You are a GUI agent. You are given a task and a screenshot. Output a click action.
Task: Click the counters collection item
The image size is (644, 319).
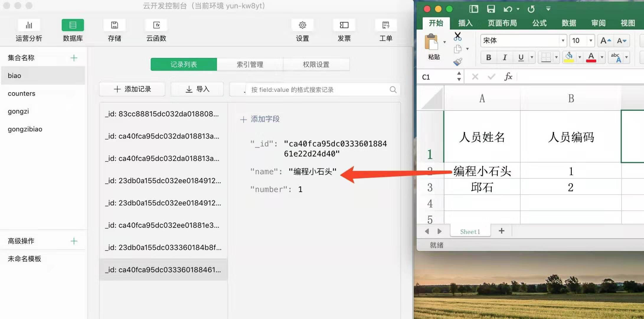pyautogui.click(x=21, y=93)
